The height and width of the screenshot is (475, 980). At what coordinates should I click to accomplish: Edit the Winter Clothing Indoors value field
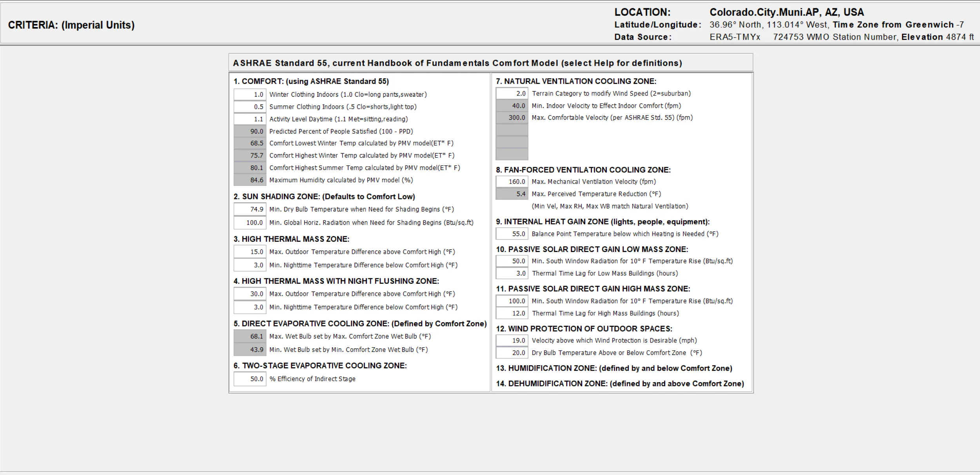[250, 94]
